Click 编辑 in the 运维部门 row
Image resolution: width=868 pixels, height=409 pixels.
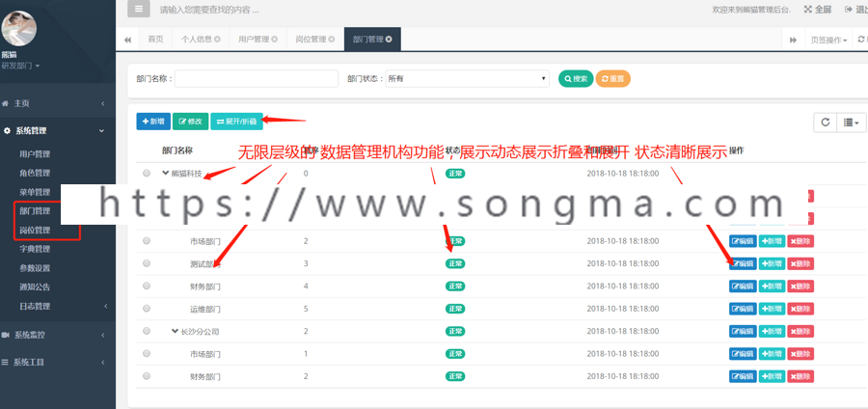743,309
